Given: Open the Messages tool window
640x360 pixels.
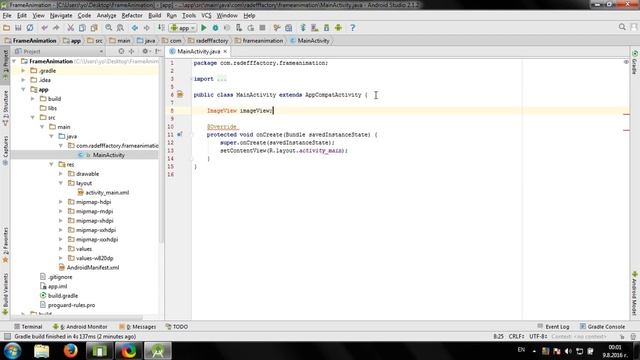Looking at the screenshot, I should [x=138, y=327].
